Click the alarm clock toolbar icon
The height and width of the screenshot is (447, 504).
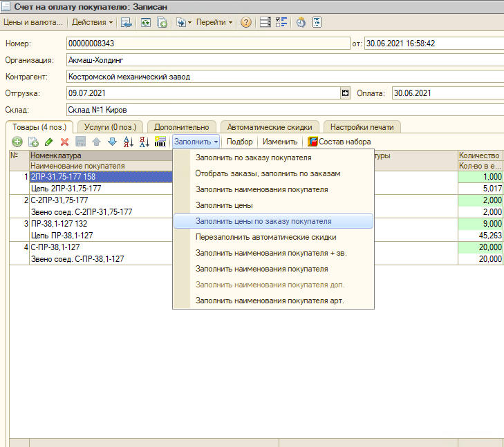tap(301, 22)
